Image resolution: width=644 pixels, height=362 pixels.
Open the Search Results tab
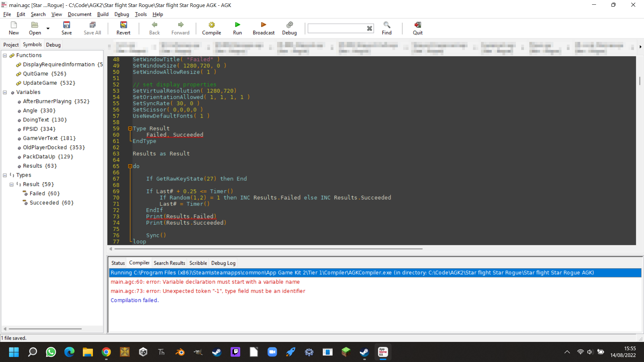tap(169, 263)
